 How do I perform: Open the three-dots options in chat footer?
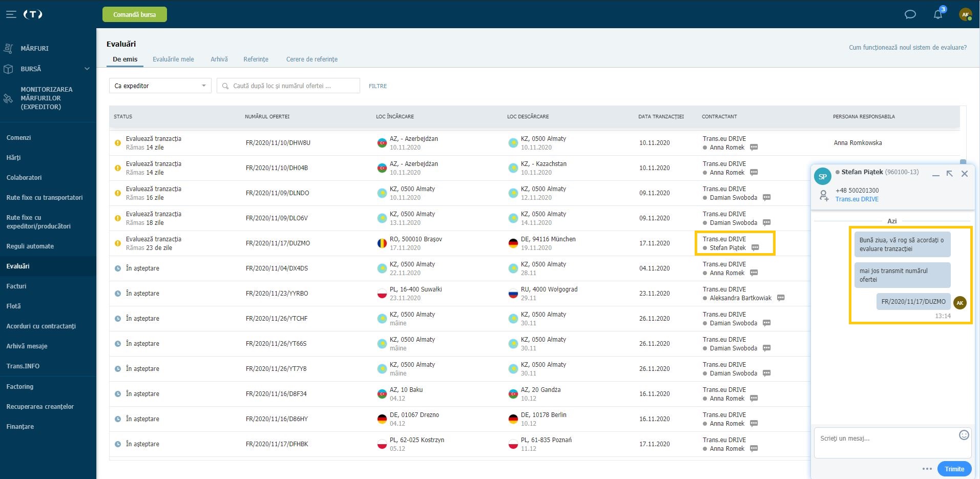tap(927, 469)
